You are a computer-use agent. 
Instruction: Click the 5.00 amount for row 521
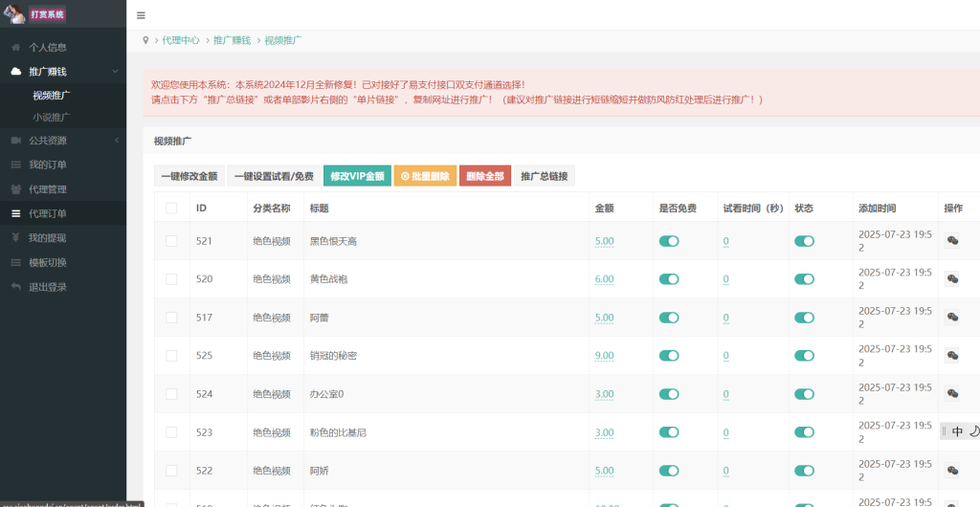[x=604, y=241]
